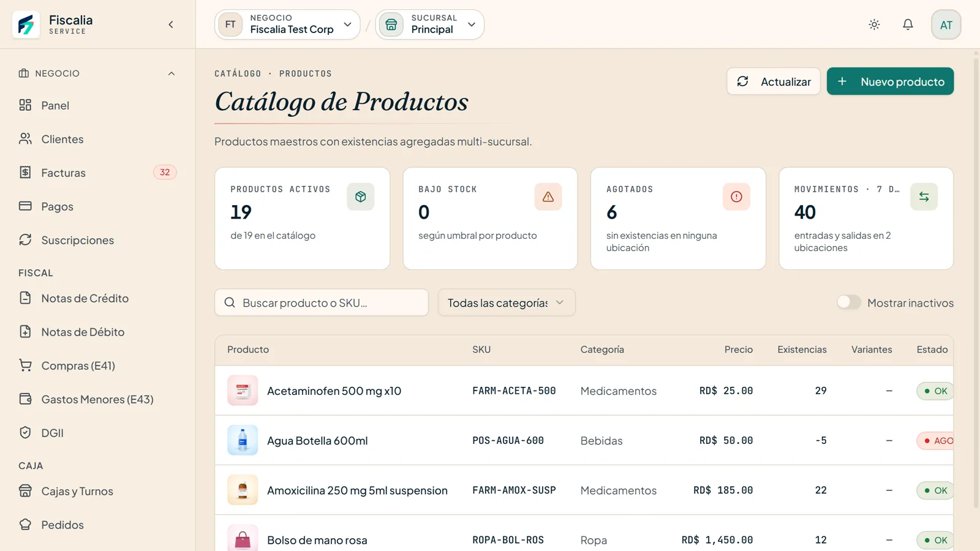Toggle light/dark theme sun icon
This screenshot has width=980, height=551.
874,24
